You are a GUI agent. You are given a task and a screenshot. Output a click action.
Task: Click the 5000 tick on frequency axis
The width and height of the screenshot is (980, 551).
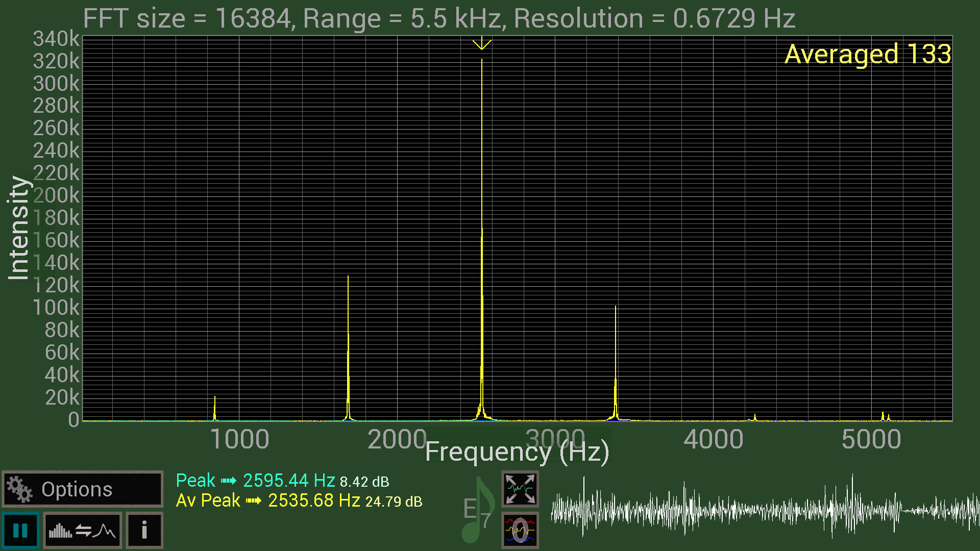click(x=871, y=440)
